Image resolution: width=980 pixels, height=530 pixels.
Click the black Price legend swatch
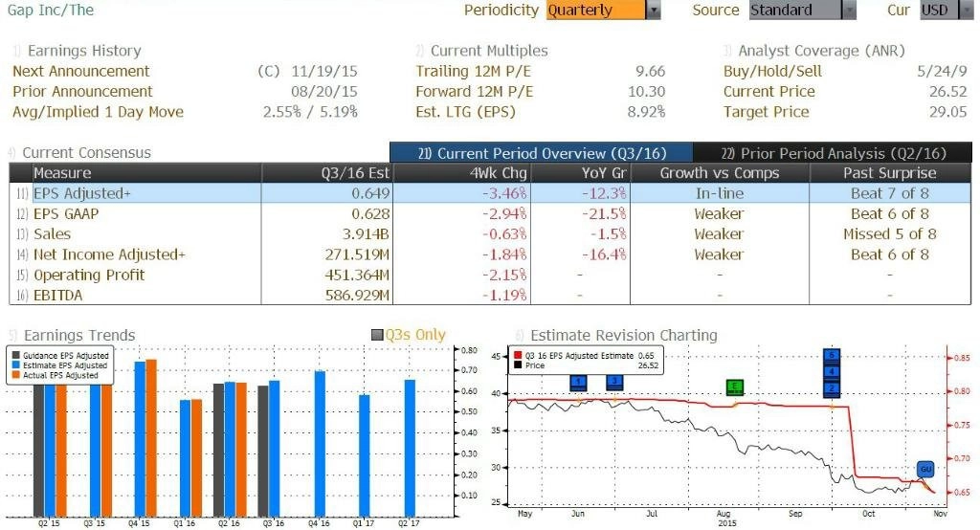(518, 365)
